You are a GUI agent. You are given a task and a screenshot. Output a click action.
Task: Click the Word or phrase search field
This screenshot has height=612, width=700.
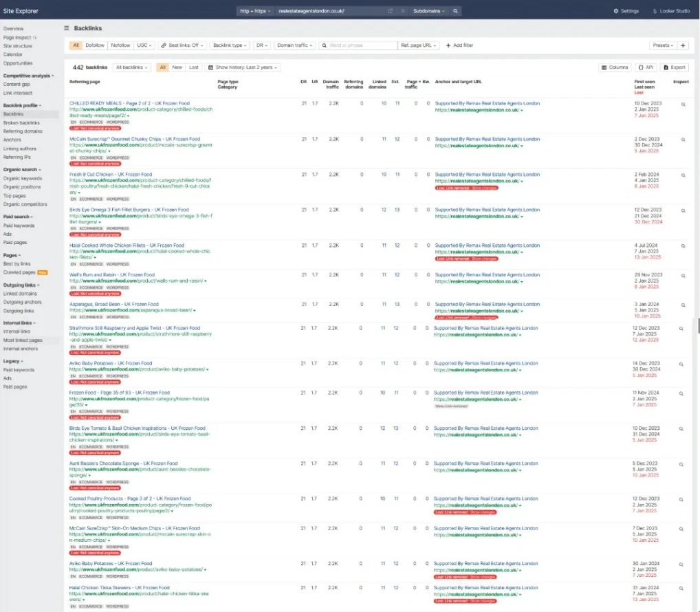click(x=358, y=45)
